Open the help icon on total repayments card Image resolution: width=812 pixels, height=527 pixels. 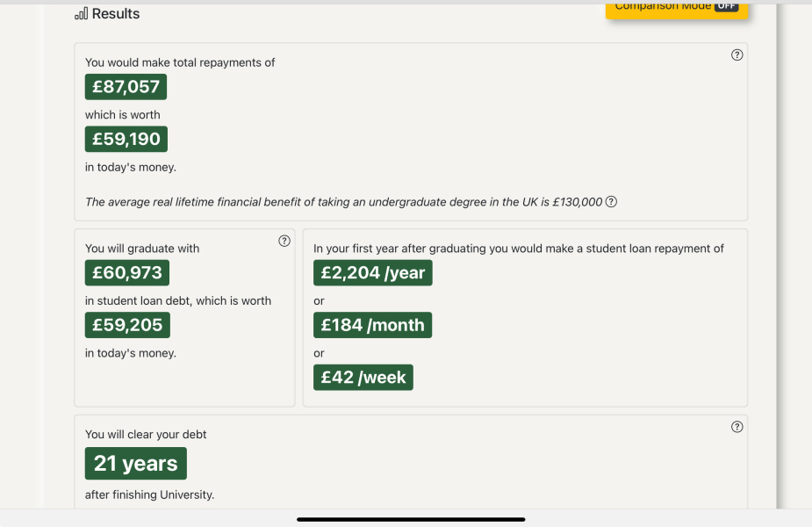[737, 54]
